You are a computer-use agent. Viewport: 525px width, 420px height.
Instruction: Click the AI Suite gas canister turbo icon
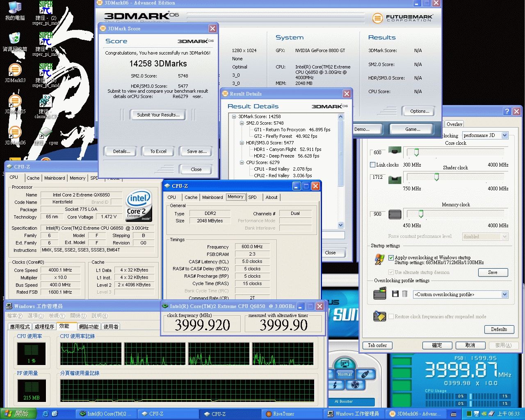click(x=365, y=374)
